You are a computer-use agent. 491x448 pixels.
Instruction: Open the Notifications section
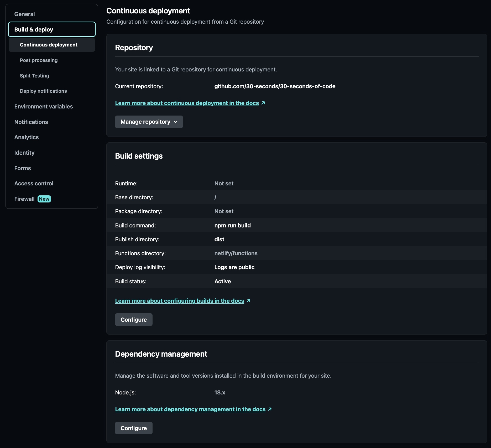pos(31,122)
